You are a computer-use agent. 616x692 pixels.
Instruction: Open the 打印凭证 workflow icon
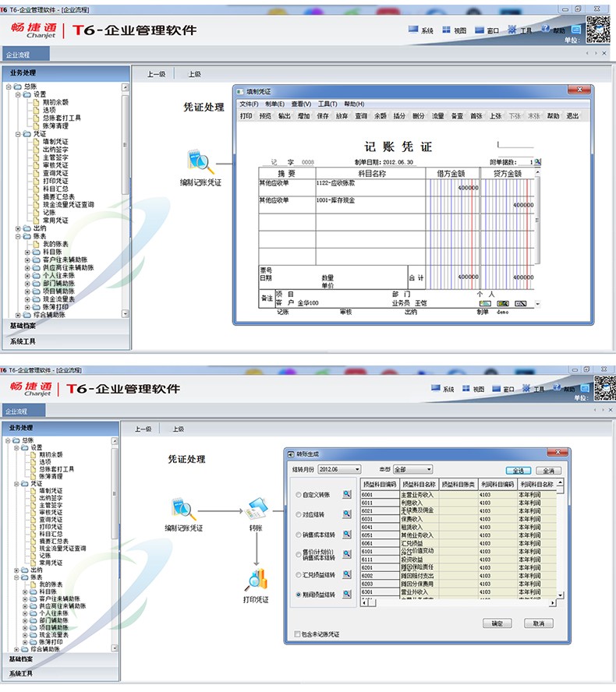257,581
